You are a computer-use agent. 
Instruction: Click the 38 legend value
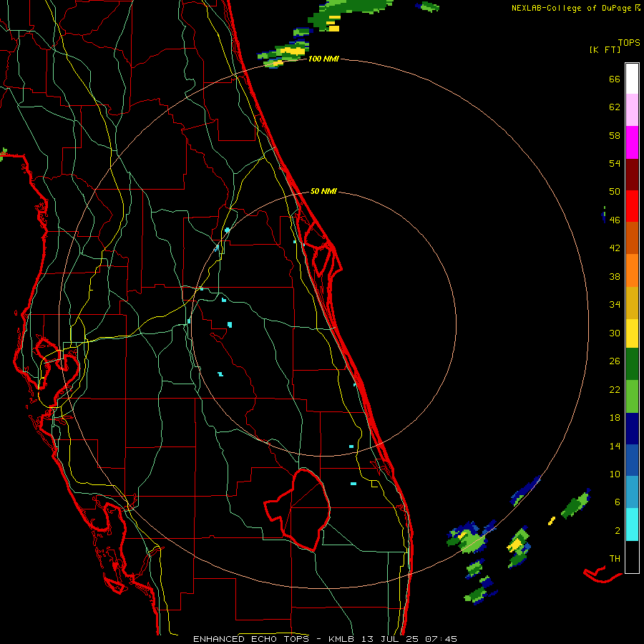(x=615, y=277)
